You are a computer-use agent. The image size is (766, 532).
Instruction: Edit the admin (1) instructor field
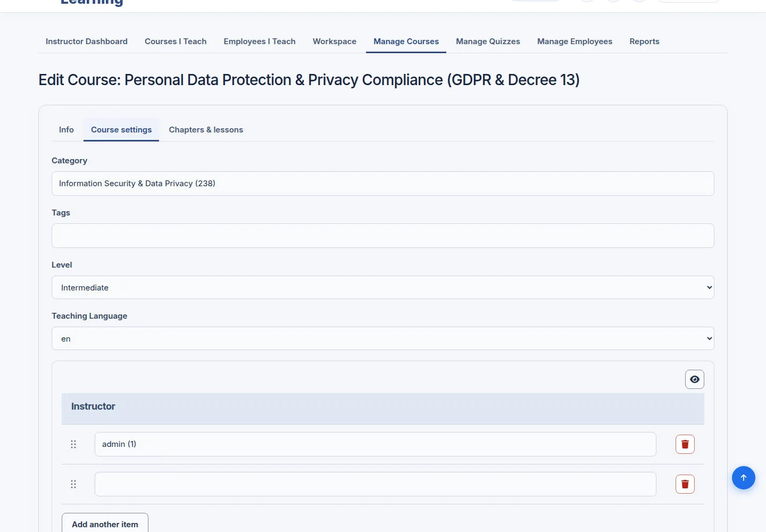pos(375,444)
